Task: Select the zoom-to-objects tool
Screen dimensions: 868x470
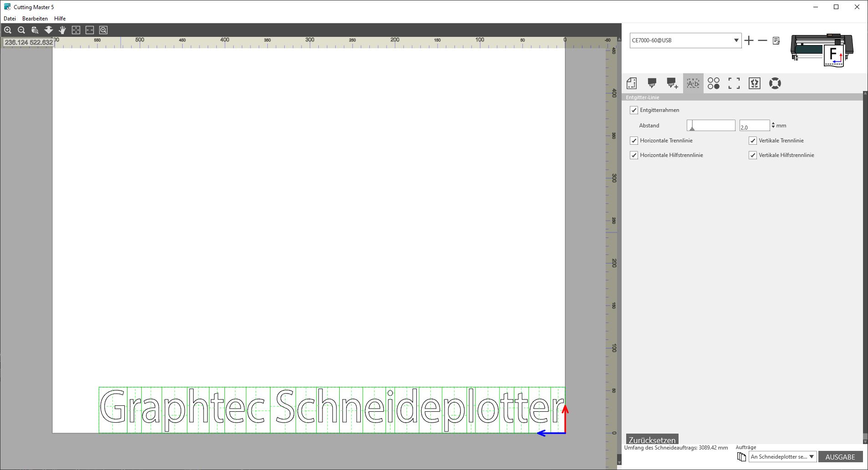Action: [x=35, y=30]
